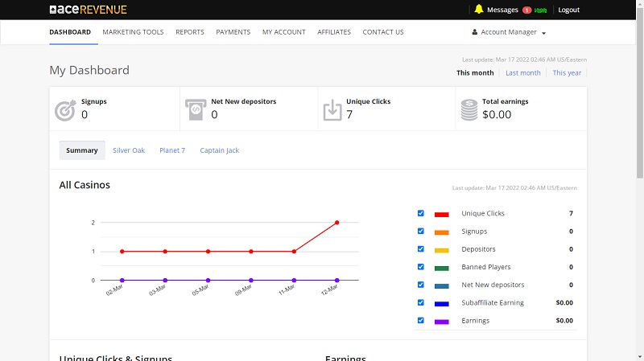Switch to Last month range
Screen dimensions: 644x361
(522, 72)
